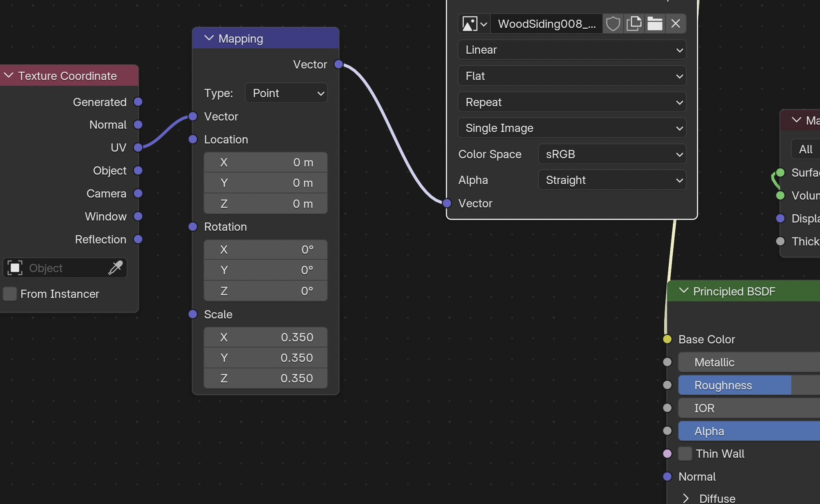The width and height of the screenshot is (820, 504).
Task: Toggle the fake user shield icon
Action: 613,24
